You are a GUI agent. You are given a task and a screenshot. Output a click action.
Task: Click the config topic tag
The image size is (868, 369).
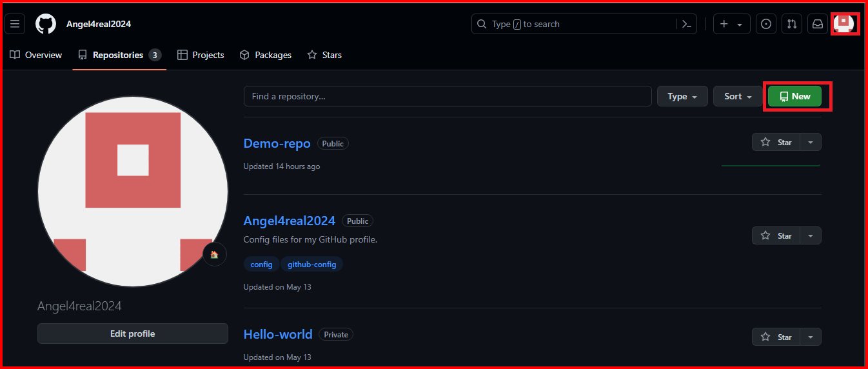click(x=261, y=264)
